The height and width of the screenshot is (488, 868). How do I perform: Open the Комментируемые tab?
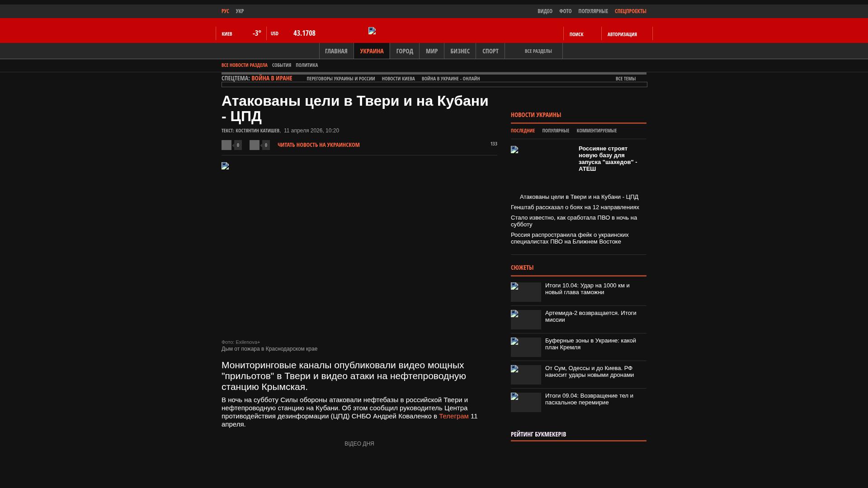click(596, 131)
